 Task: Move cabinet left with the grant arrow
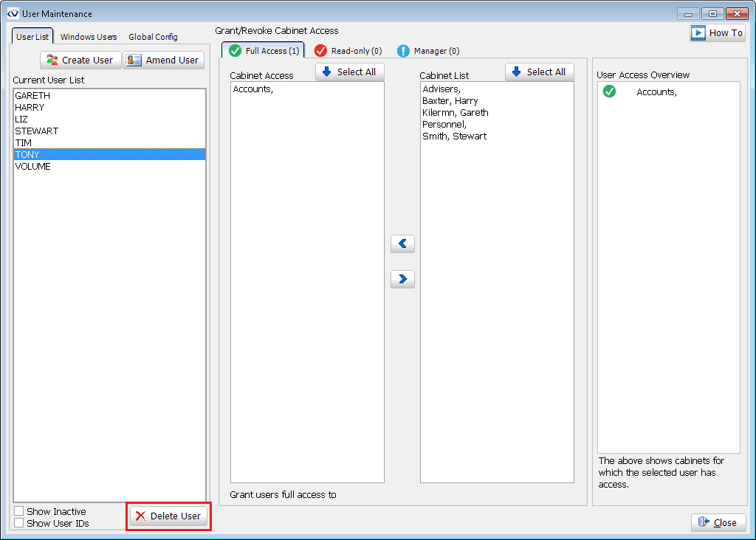(x=402, y=243)
